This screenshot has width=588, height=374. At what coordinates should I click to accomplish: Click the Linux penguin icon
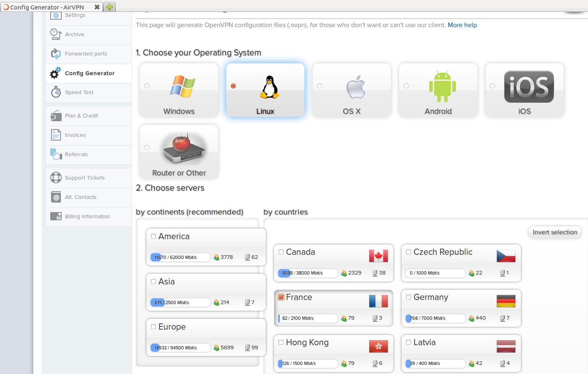click(270, 87)
